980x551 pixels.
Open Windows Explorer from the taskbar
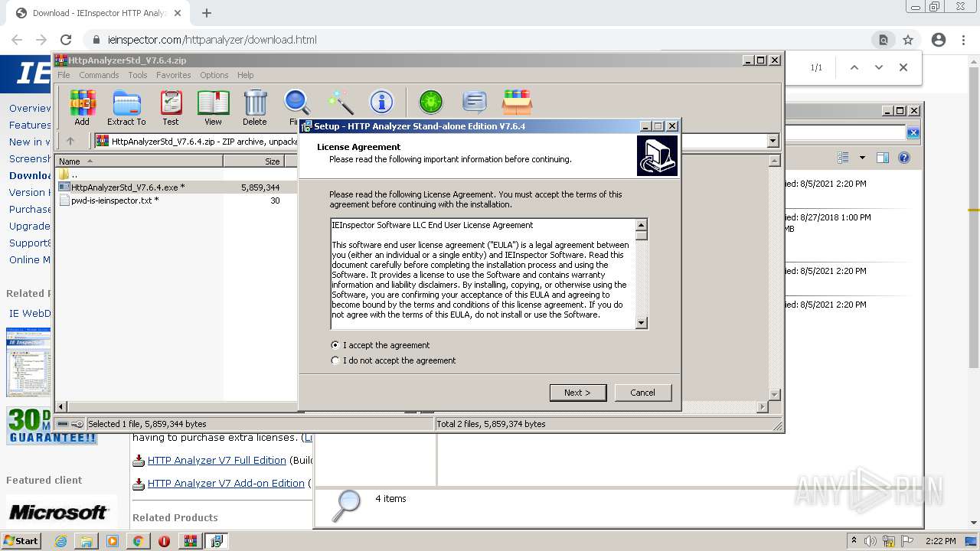[86, 541]
